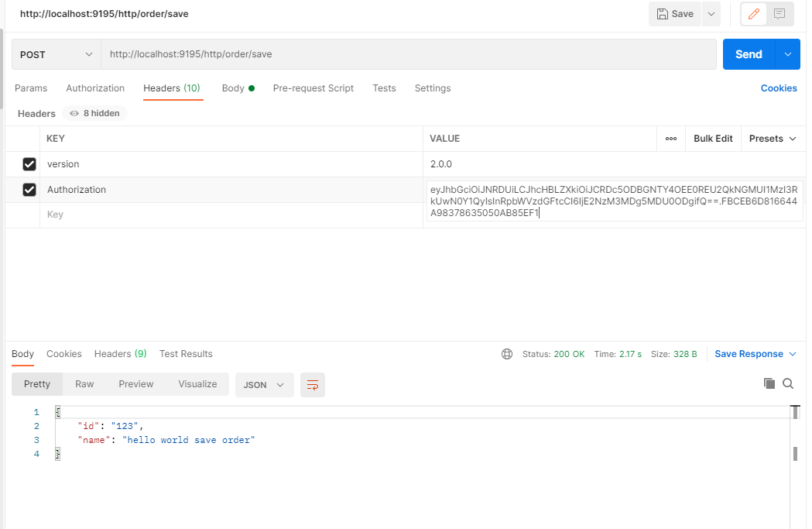Expand the Presets dropdown
The image size is (812, 529).
(x=773, y=139)
